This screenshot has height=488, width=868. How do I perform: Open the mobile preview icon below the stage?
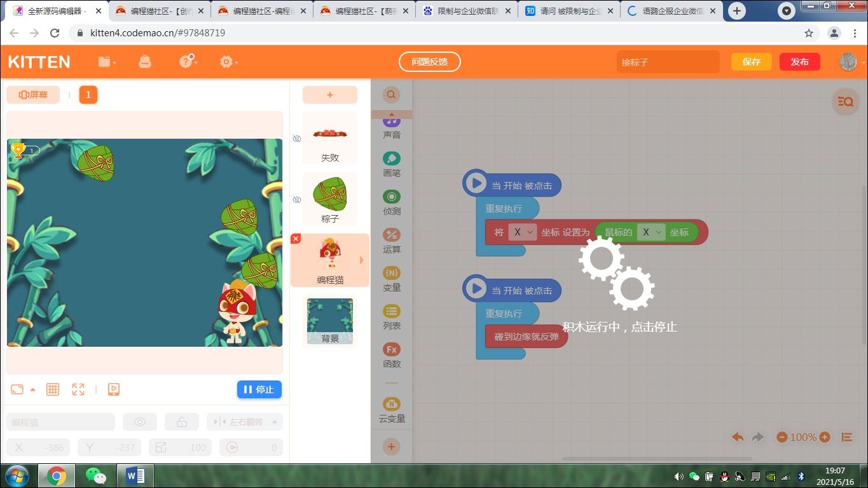pyautogui.click(x=114, y=389)
